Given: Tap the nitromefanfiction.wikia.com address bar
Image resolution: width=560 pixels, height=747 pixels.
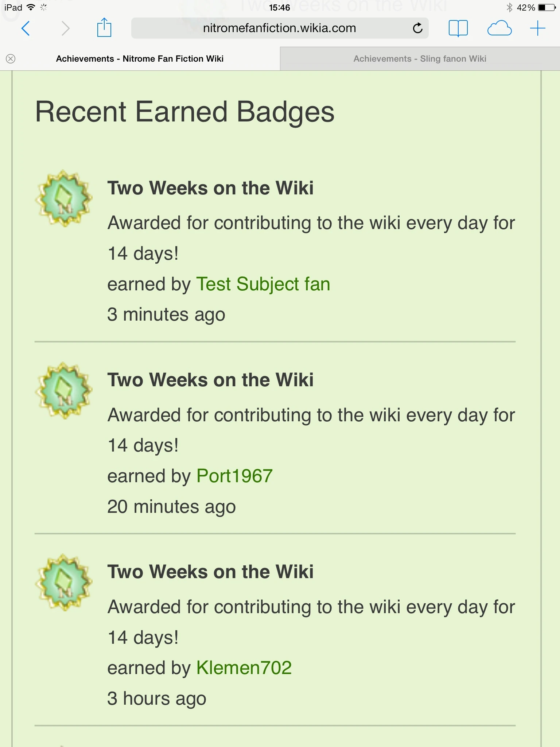Looking at the screenshot, I should click(x=279, y=28).
